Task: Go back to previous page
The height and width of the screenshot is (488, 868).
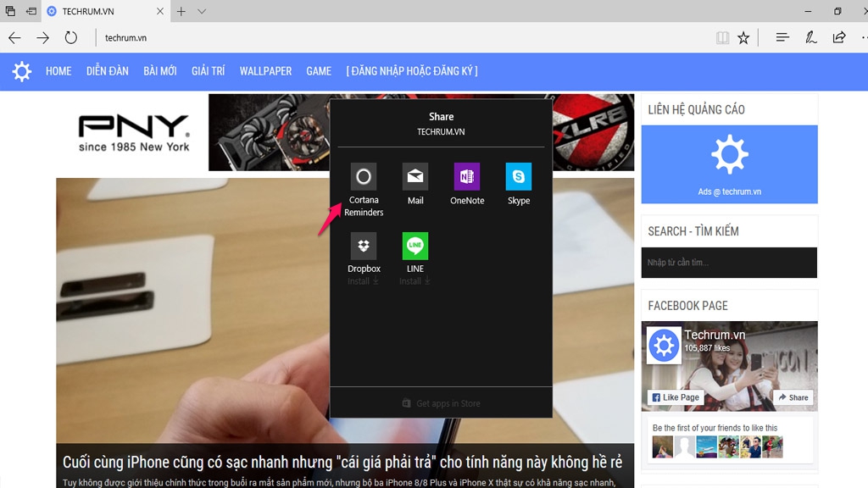Action: click(x=14, y=37)
